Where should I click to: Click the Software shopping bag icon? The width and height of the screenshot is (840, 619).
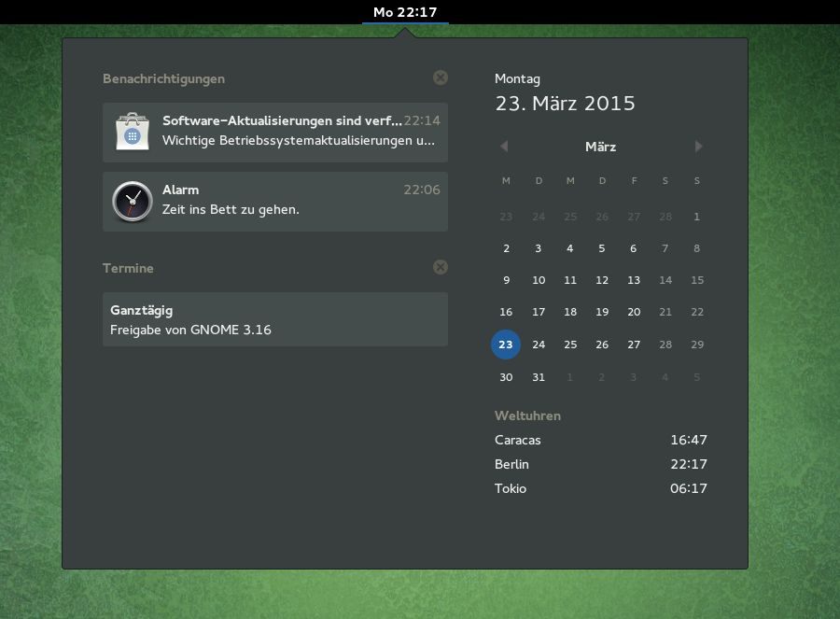133,132
